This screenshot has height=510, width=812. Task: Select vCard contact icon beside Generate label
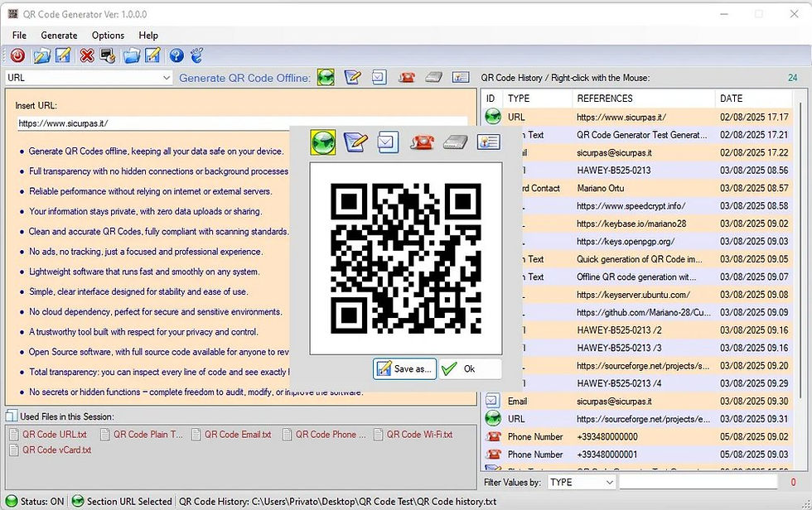click(x=461, y=78)
